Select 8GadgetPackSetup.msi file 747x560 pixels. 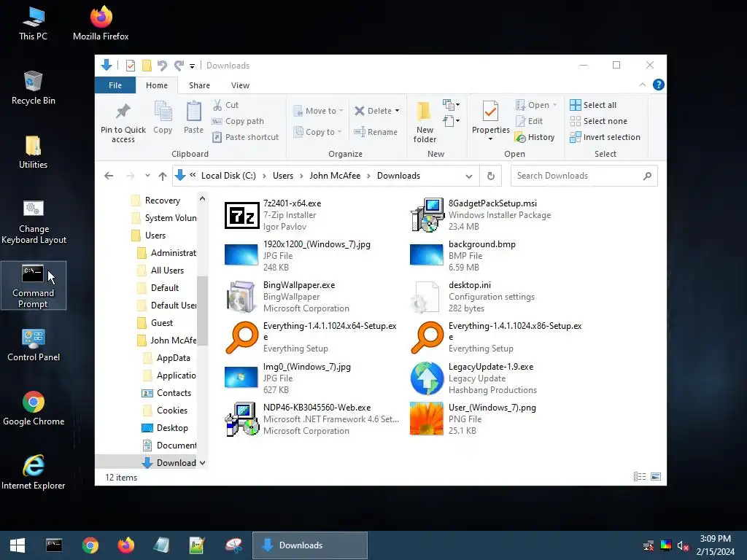click(x=498, y=215)
